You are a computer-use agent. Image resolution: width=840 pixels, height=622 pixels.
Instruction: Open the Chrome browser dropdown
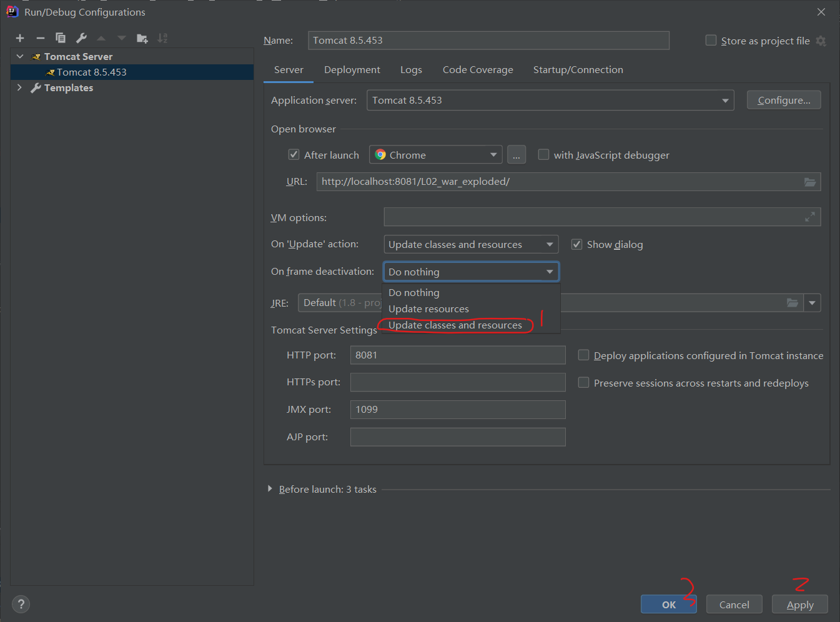[x=436, y=155]
